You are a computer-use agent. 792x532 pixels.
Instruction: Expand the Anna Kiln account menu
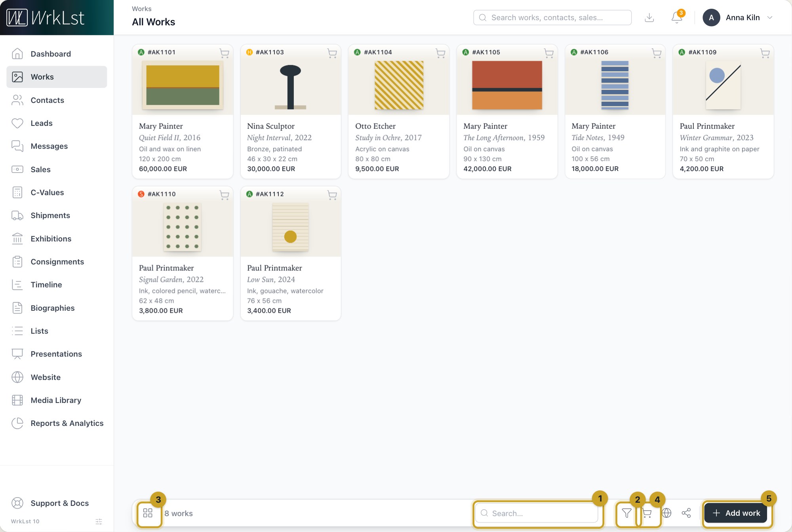[738, 17]
